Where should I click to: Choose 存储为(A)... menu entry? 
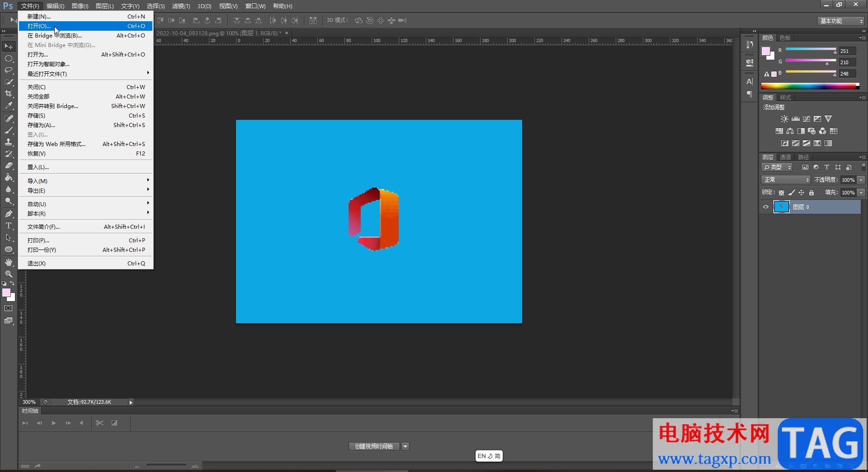pyautogui.click(x=86, y=125)
